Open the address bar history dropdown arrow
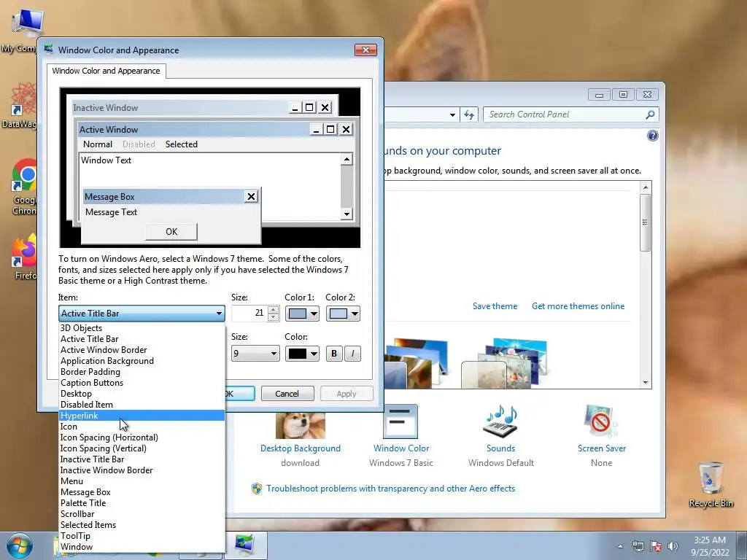This screenshot has height=560, width=747. 452,114
